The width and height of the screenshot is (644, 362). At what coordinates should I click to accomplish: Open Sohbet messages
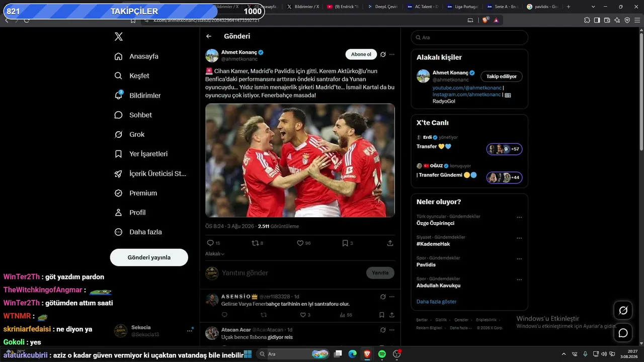[x=133, y=115]
